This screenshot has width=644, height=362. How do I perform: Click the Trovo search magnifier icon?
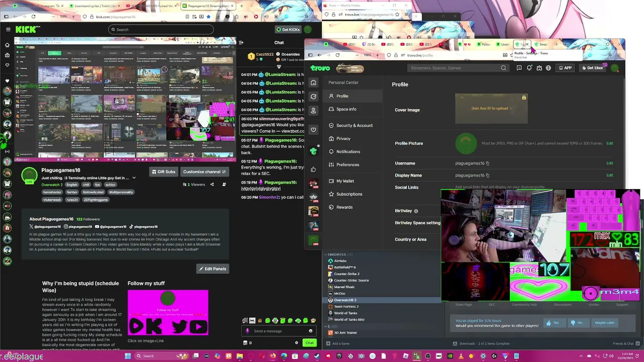(x=503, y=68)
